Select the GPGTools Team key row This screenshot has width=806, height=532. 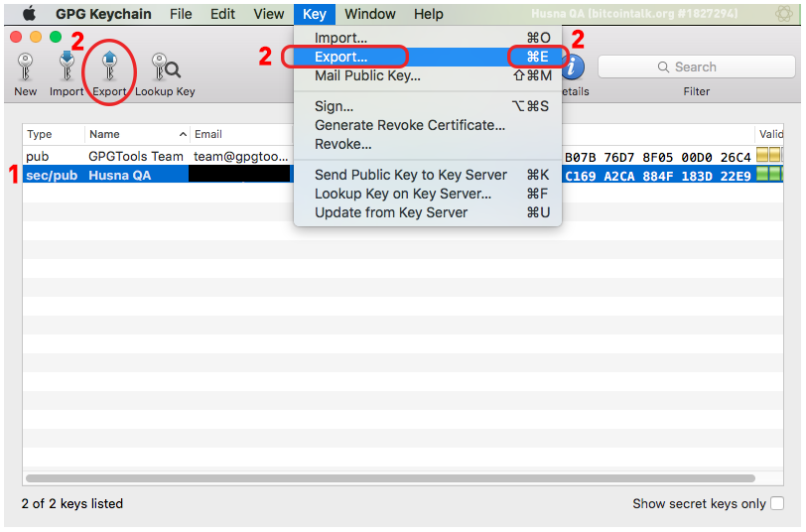coord(402,156)
